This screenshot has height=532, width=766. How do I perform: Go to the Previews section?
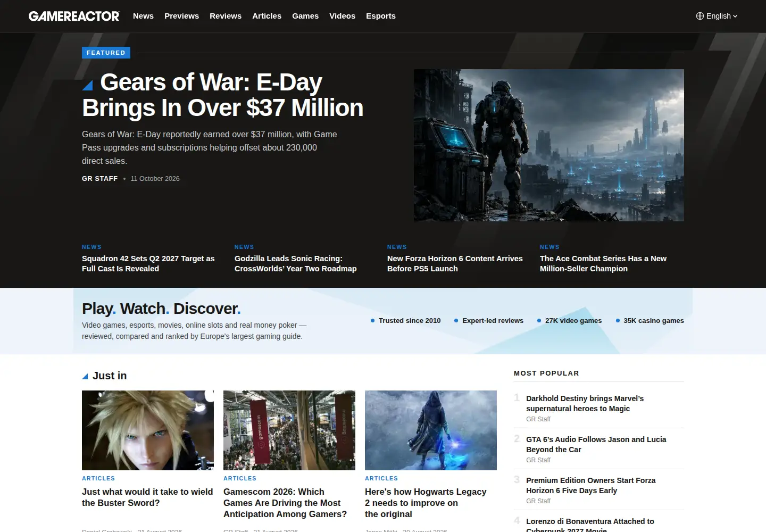click(181, 16)
